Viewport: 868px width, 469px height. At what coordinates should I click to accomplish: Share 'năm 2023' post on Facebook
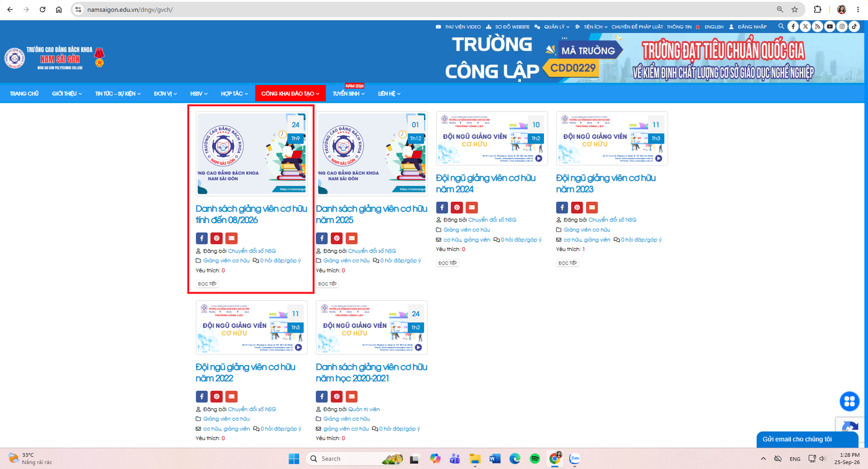coord(562,207)
